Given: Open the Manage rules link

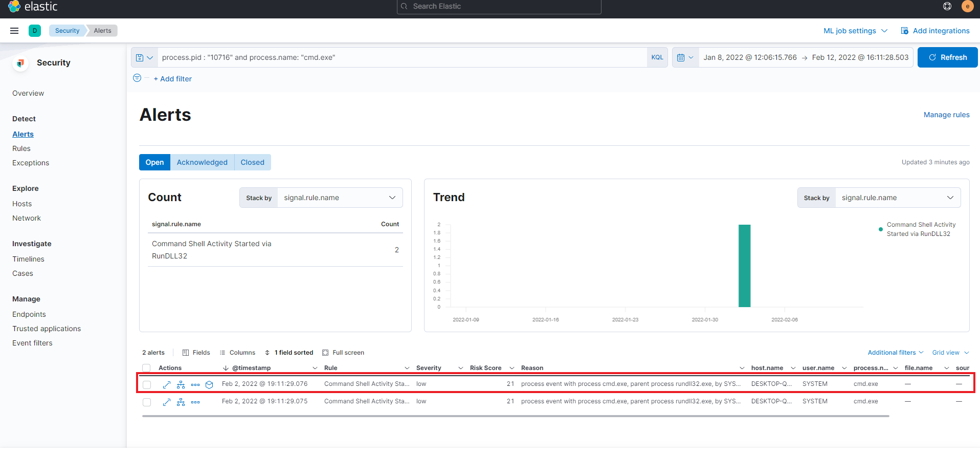Looking at the screenshot, I should [946, 115].
